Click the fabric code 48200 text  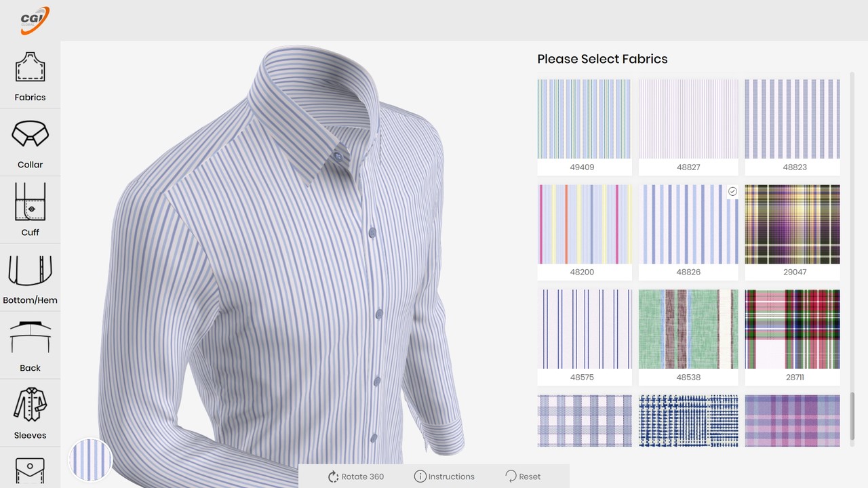pyautogui.click(x=582, y=272)
